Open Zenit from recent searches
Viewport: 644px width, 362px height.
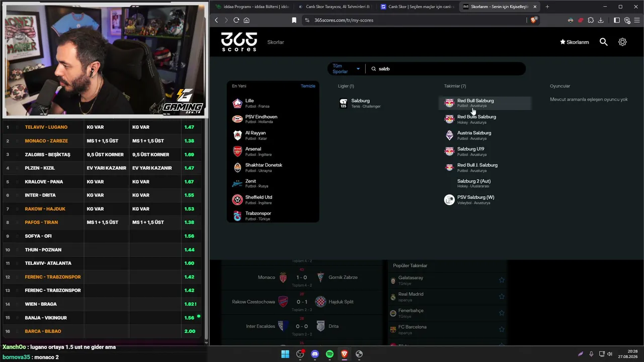coord(273,184)
